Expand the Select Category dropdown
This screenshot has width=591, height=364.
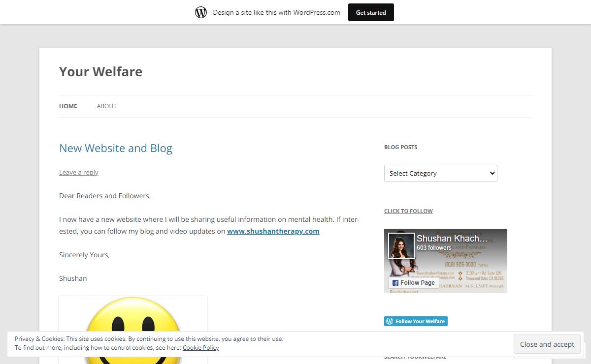441,173
